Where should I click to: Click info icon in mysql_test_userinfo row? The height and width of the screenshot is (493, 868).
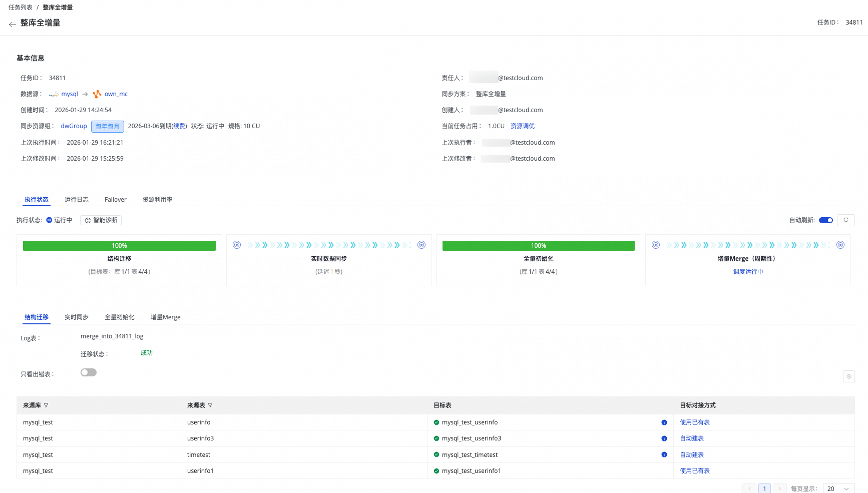pos(664,422)
